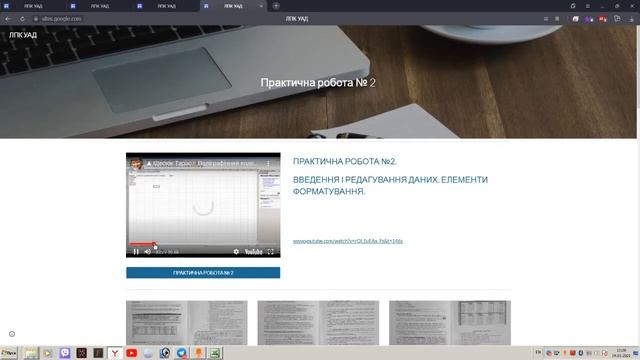Open the video's three-dot options menu
640x360 pixels.
coord(268,163)
